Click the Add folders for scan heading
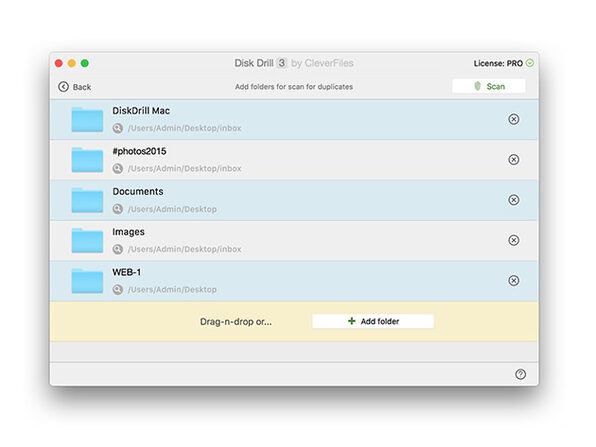This screenshot has width=596, height=447. (294, 87)
